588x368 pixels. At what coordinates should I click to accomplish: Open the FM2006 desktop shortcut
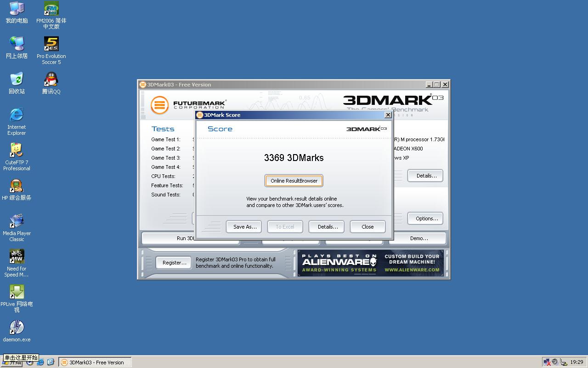51,9
